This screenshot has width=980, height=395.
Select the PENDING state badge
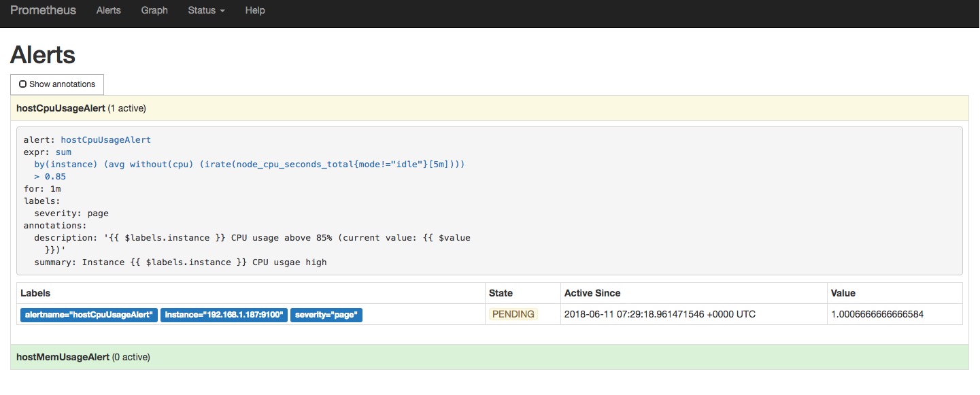coord(513,314)
